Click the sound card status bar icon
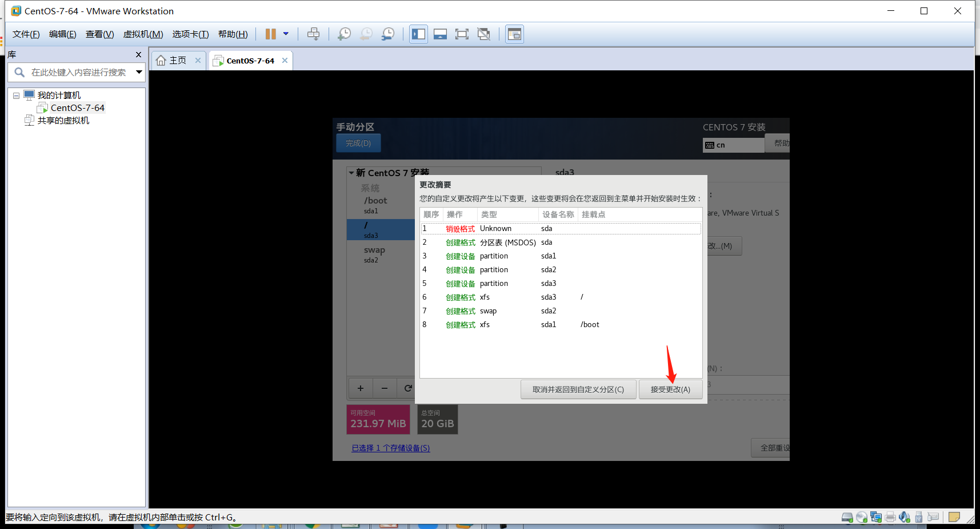This screenshot has width=980, height=529. 905,518
